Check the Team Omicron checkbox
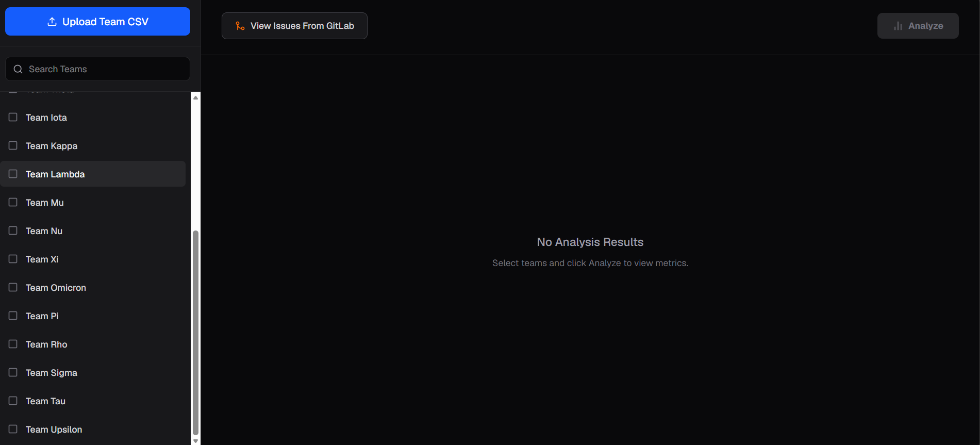 (13, 287)
